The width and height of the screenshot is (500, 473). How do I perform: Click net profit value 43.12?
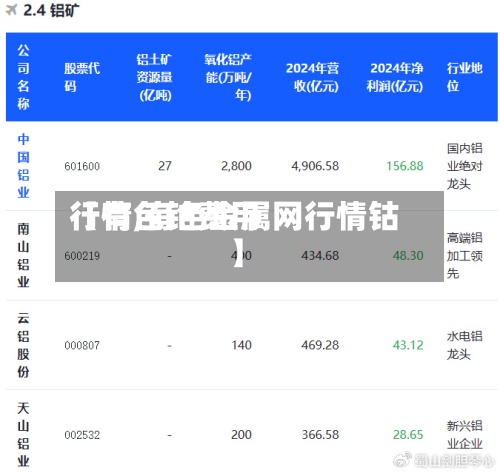point(408,345)
